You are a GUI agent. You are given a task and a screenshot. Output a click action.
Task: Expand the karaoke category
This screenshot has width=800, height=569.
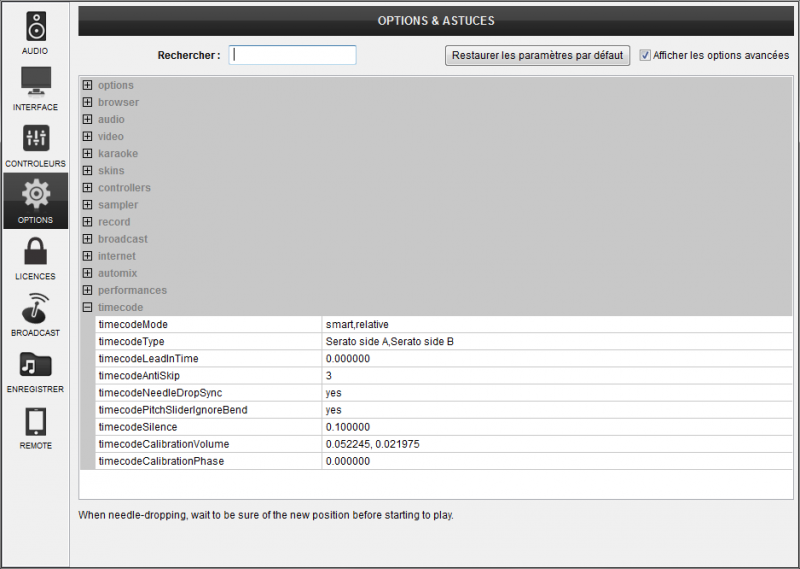click(x=88, y=153)
